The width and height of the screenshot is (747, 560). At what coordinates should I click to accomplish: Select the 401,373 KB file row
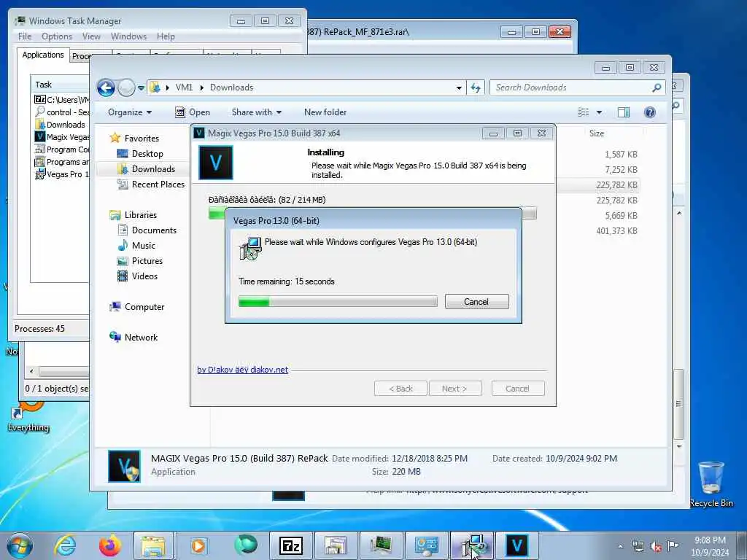[x=616, y=231]
